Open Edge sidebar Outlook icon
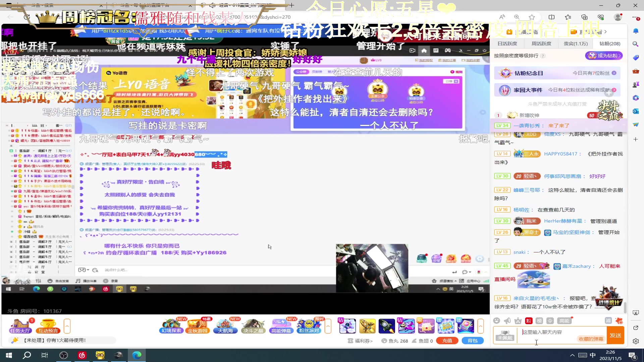Viewport: 644px width, 362px height. (636, 111)
